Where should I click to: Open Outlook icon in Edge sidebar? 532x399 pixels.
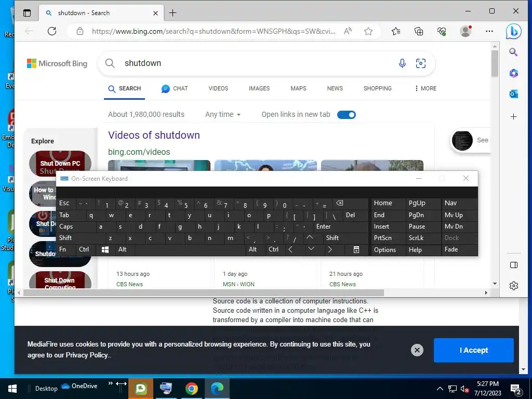[513, 94]
